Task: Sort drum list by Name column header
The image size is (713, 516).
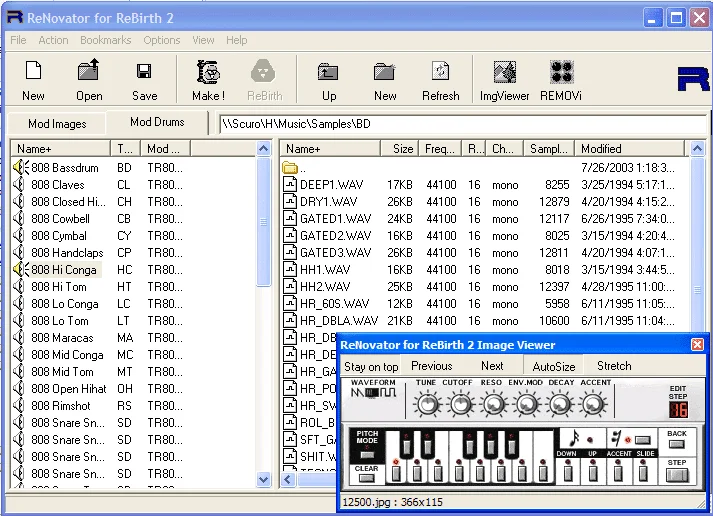Action: click(x=60, y=149)
